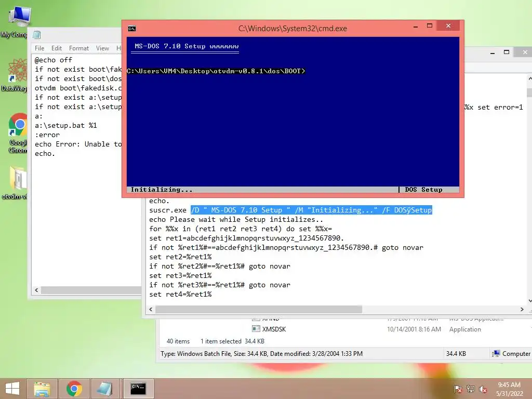Click the 'for %%x in (ret1 ret2 ret3 ret4)' line
This screenshot has width=532, height=399.
(x=241, y=229)
